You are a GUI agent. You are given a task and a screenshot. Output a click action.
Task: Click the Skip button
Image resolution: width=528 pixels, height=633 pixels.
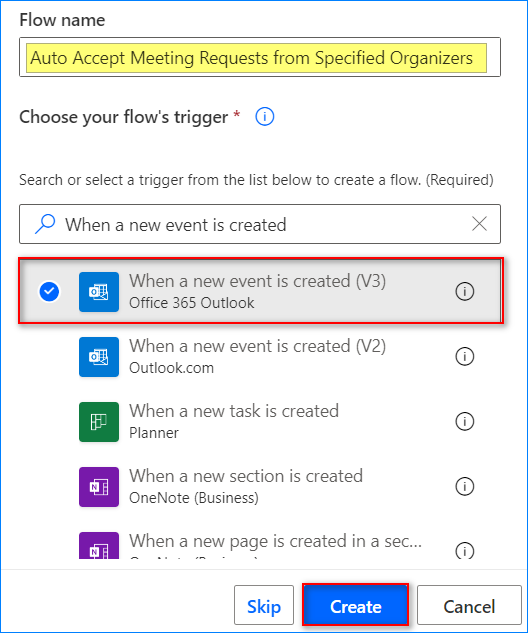click(264, 605)
